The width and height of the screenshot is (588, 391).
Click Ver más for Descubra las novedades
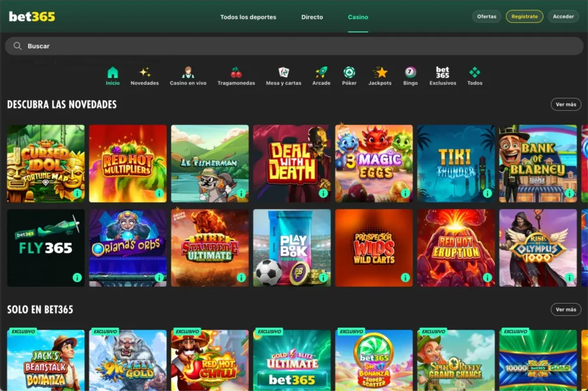pyautogui.click(x=565, y=104)
